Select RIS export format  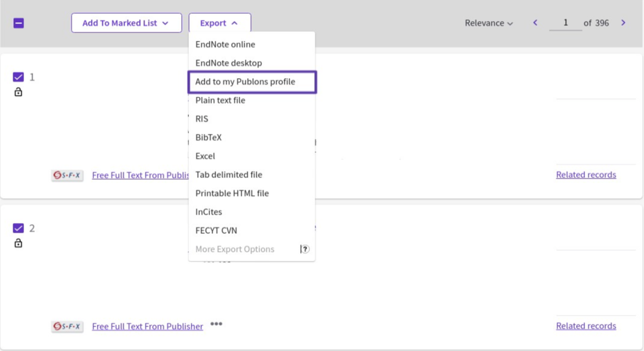(x=252, y=119)
